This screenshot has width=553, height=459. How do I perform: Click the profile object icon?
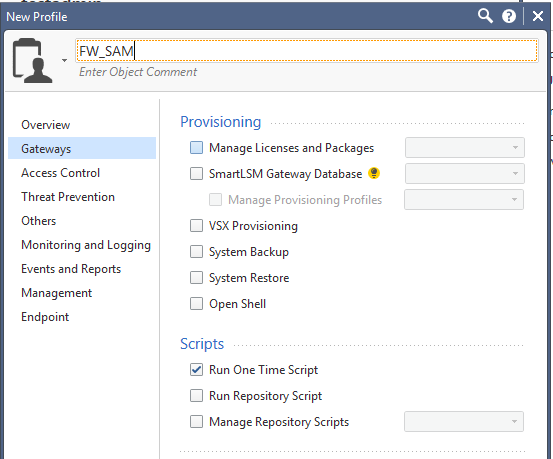pyautogui.click(x=32, y=61)
